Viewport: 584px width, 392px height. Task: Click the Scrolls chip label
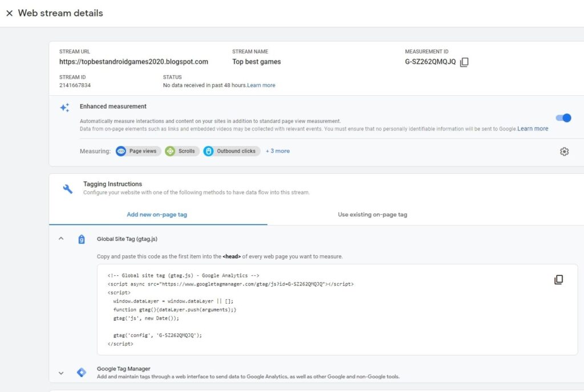point(186,151)
